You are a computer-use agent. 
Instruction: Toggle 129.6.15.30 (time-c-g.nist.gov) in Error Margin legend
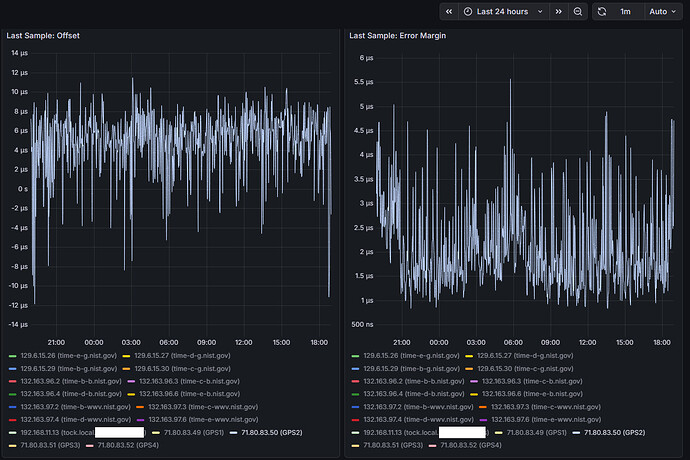(x=519, y=368)
